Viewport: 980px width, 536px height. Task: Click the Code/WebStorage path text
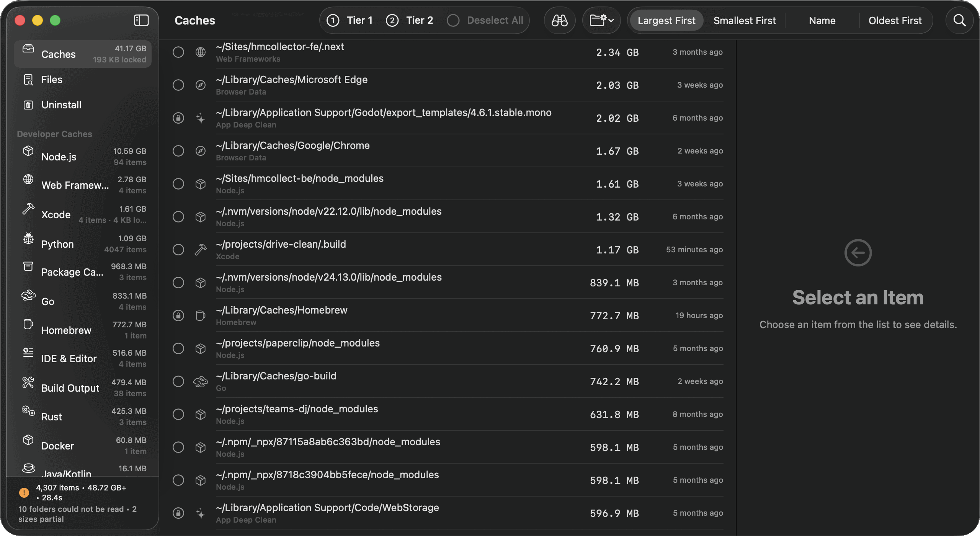click(327, 508)
